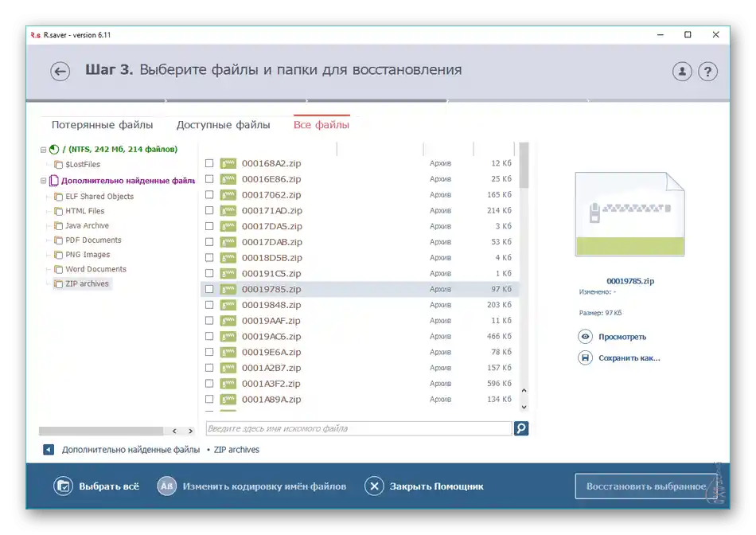Screen dimensions: 756x535
Task: Open the help question mark icon
Action: coord(708,71)
